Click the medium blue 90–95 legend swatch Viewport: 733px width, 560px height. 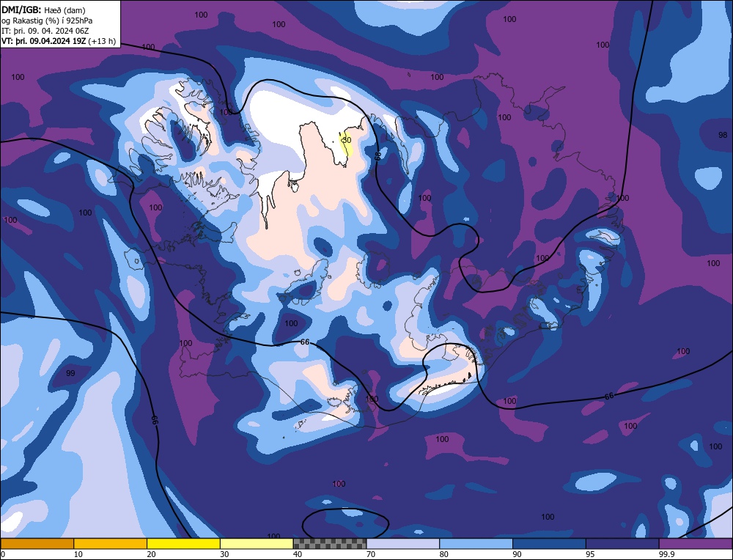coord(549,543)
